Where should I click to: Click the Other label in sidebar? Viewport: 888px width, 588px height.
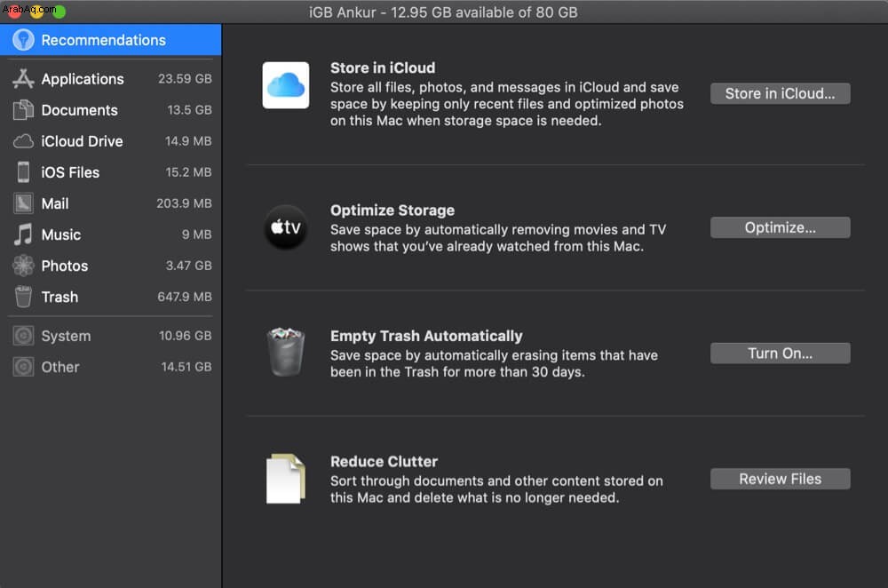pos(60,367)
